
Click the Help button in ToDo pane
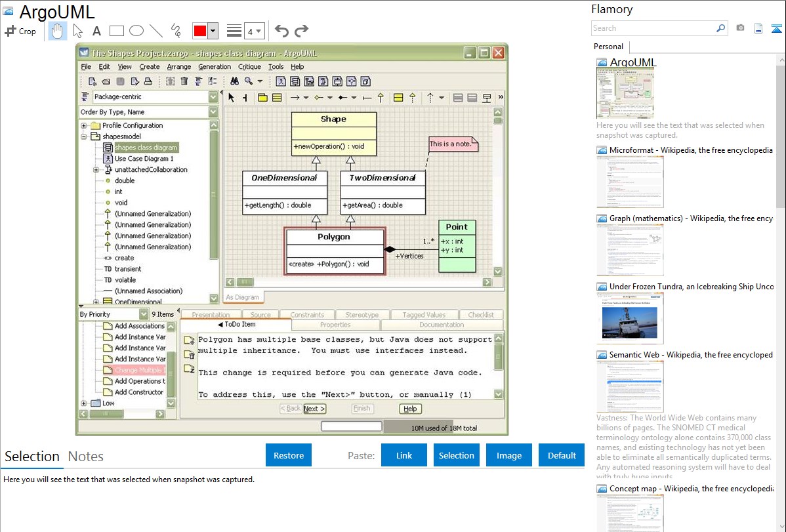(x=410, y=409)
